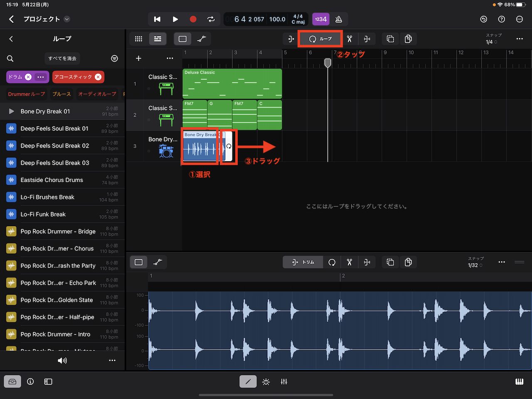The image size is (532, 399).
Task: Click the paste clipboard icon in tracks toolbar
Action: (x=408, y=39)
